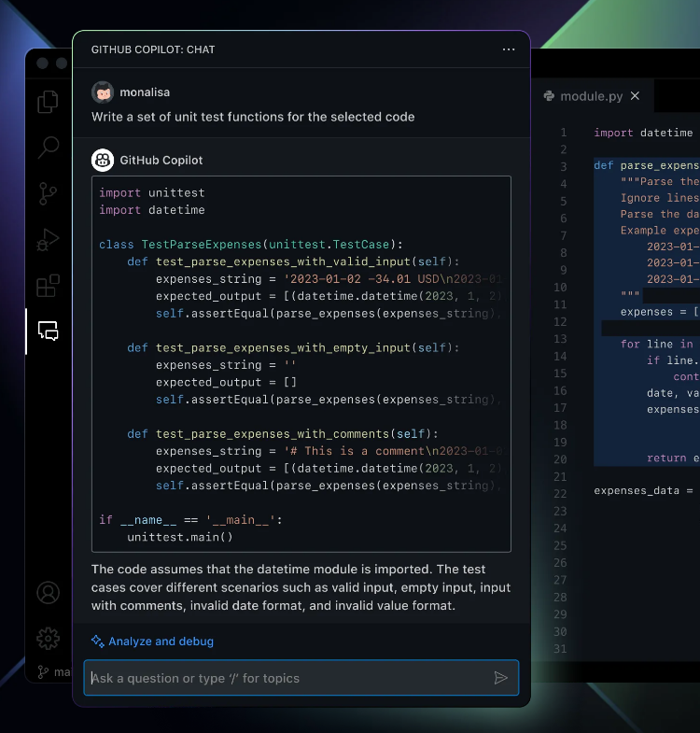Click the 'unittest.main()' line
This screenshot has height=733, width=700.
click(180, 537)
